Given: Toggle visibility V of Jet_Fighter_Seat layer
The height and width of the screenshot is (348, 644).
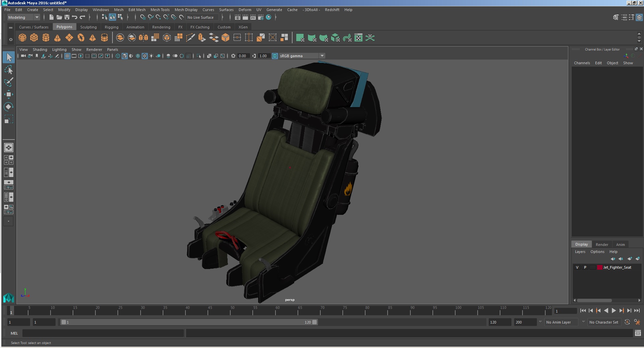Looking at the screenshot, I should coord(577,267).
